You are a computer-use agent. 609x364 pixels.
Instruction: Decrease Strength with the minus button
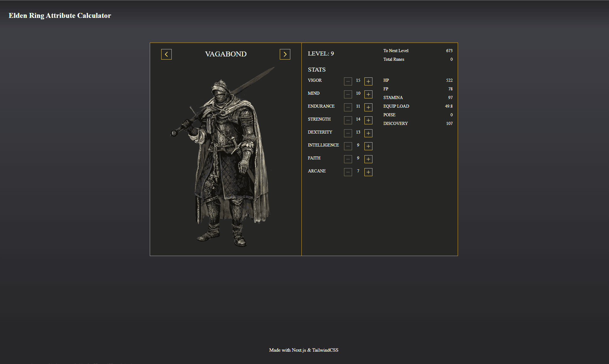[348, 120]
